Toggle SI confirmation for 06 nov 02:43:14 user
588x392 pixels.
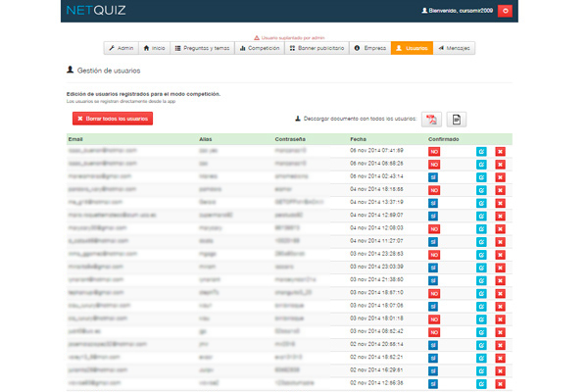tap(433, 177)
